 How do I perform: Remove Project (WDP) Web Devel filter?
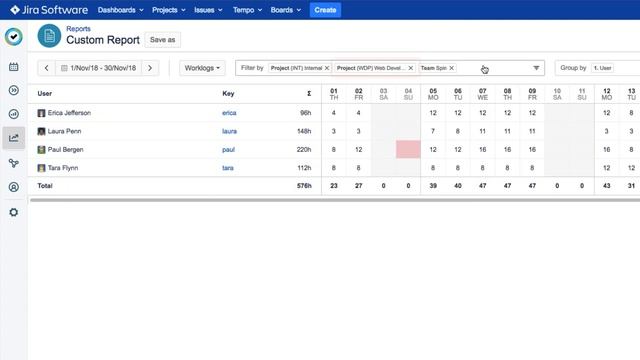coord(411,68)
